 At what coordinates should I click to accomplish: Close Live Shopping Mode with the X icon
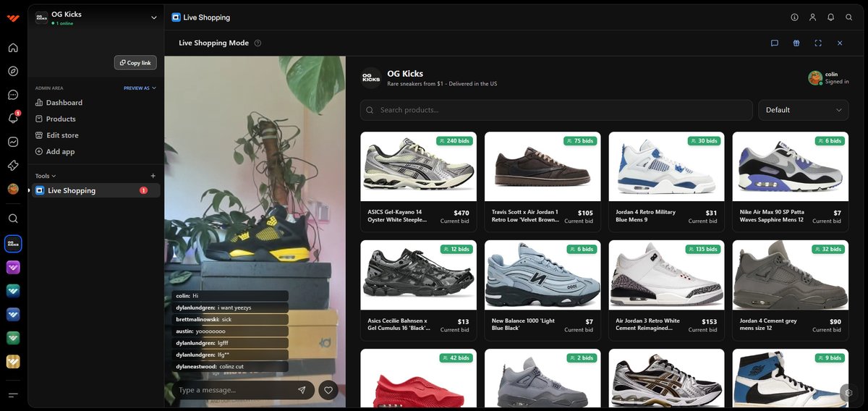coord(840,43)
